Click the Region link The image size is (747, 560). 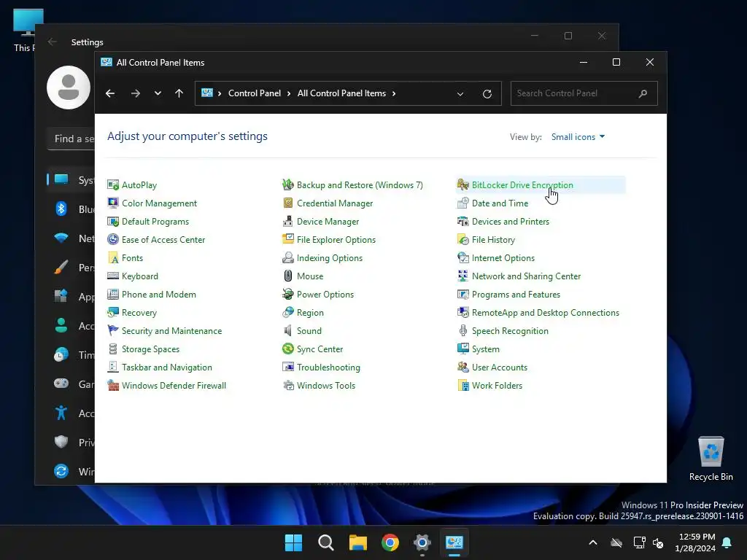point(310,312)
